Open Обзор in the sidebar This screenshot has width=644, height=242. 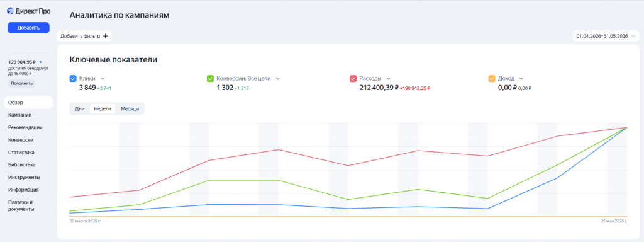tap(28, 103)
